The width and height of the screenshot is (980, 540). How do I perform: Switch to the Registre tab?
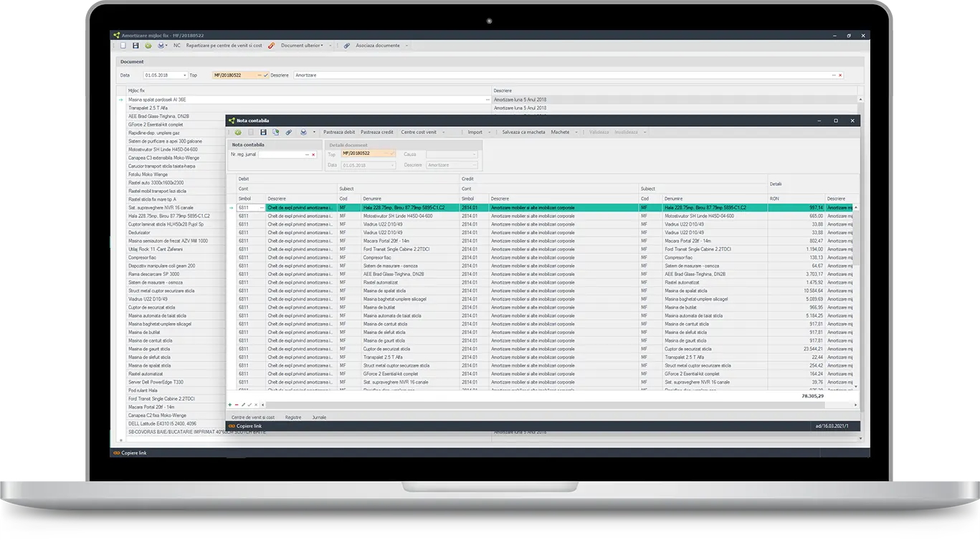coord(293,417)
